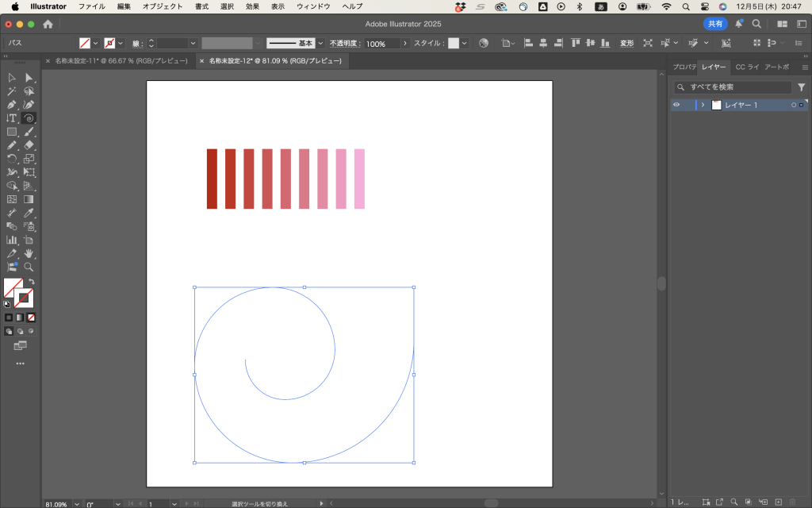Screen dimensions: 812x508
Task: Choose the Rectangle tool
Action: point(12,132)
